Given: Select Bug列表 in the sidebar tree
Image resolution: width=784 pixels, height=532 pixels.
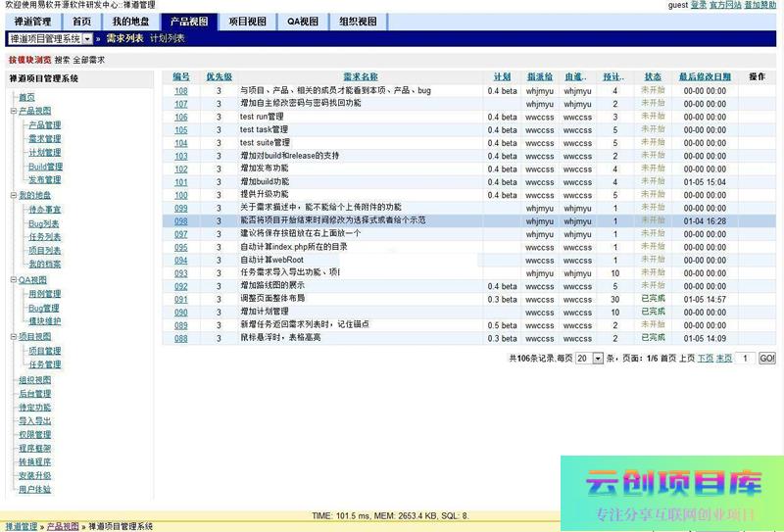Looking at the screenshot, I should (44, 224).
